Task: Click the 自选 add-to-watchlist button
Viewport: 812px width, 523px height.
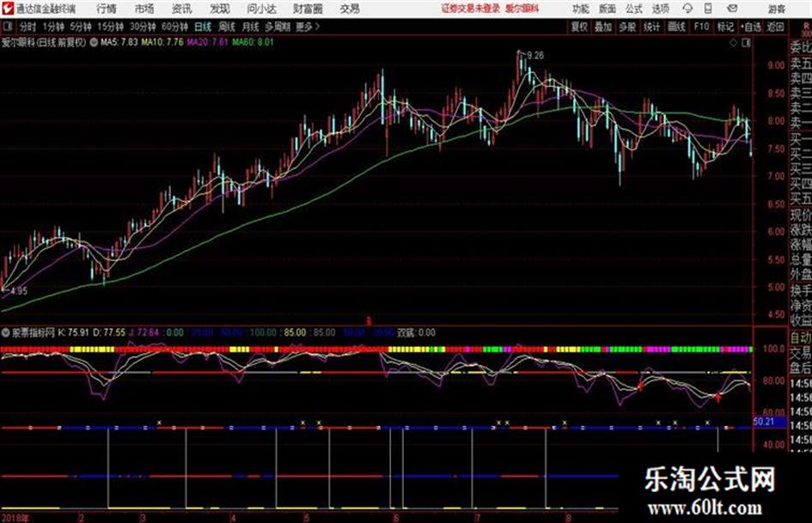Action: [x=751, y=27]
